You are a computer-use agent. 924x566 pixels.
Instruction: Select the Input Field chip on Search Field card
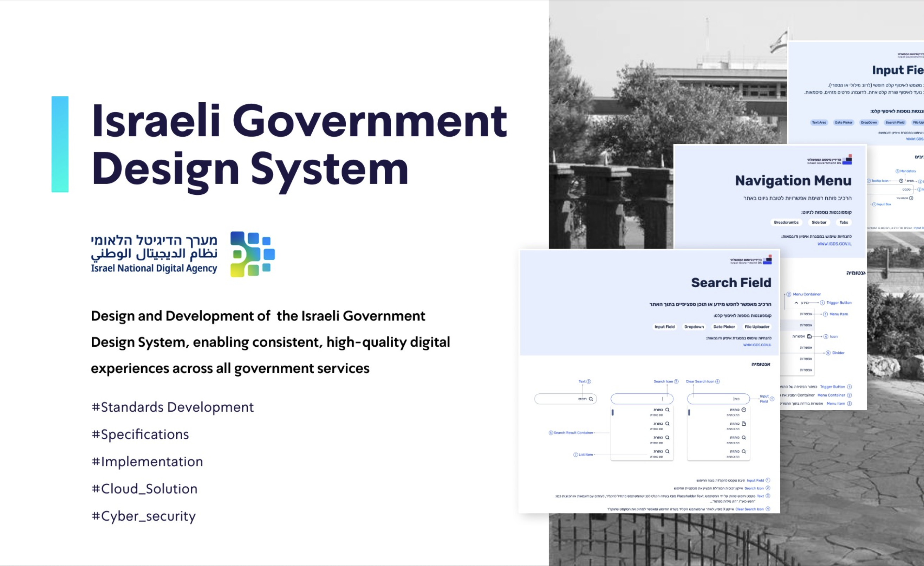click(664, 327)
